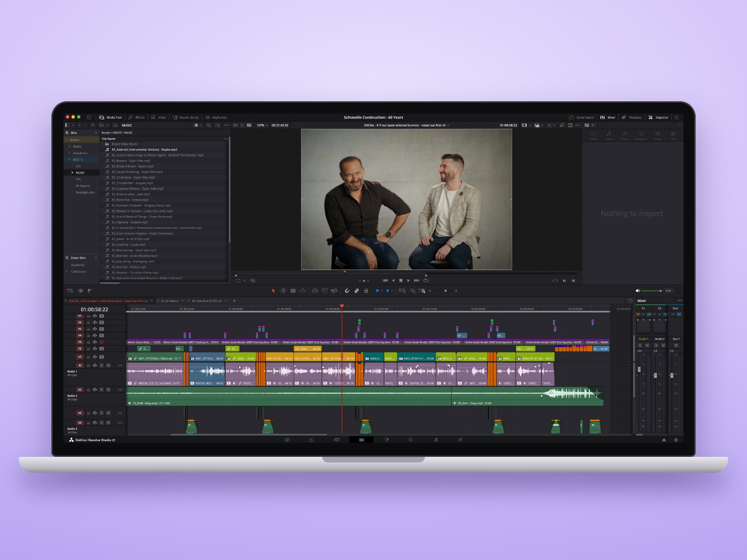747x560 pixels.
Task: Open the Color page icon at bottom
Action: point(411,440)
